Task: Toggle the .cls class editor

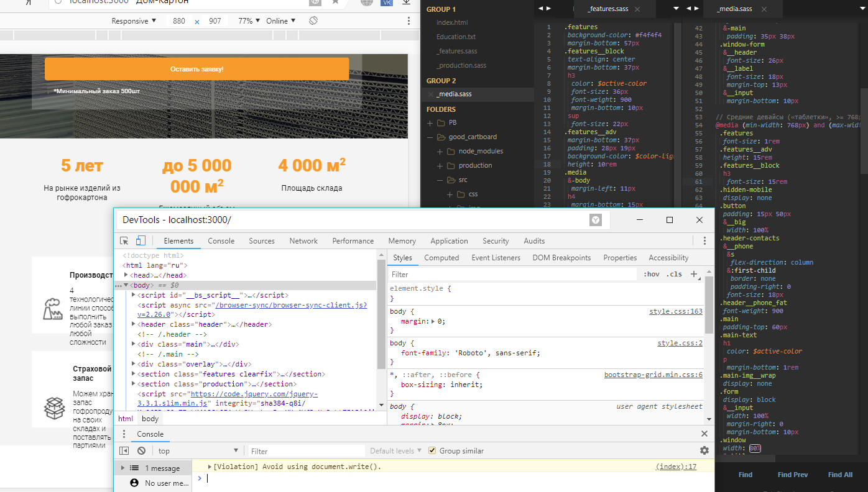Action: point(674,274)
